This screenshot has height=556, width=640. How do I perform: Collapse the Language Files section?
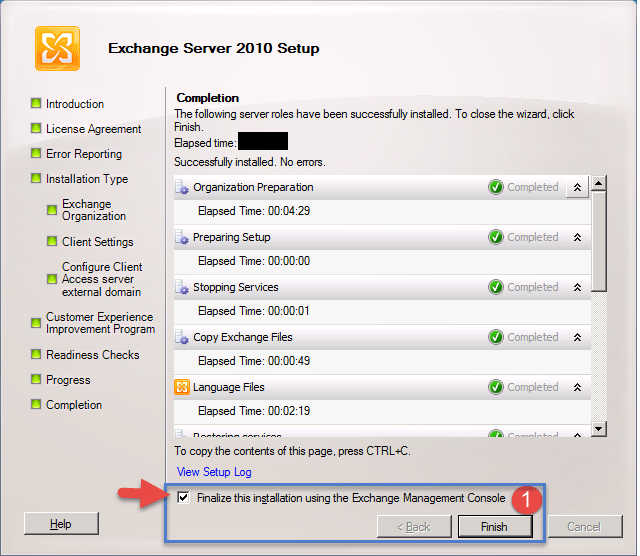(x=577, y=387)
